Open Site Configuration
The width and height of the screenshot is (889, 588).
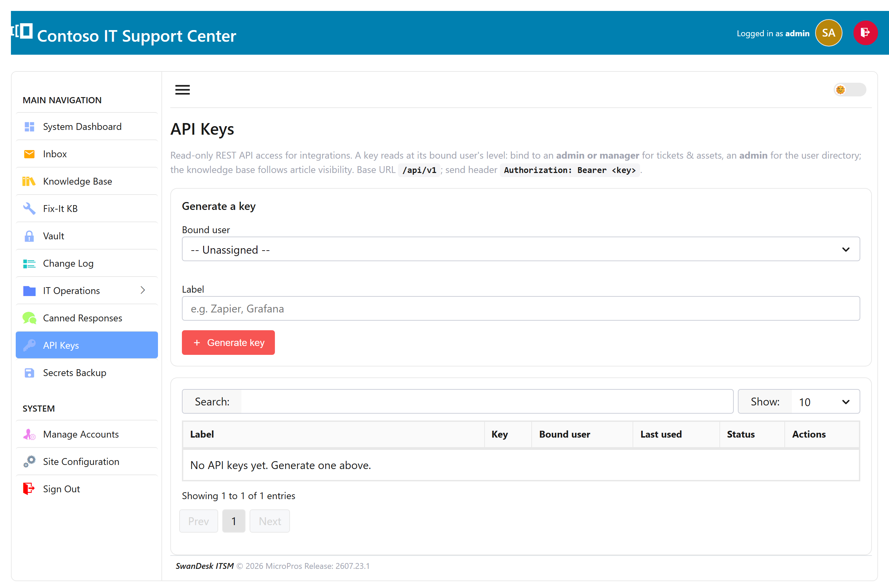(87, 462)
